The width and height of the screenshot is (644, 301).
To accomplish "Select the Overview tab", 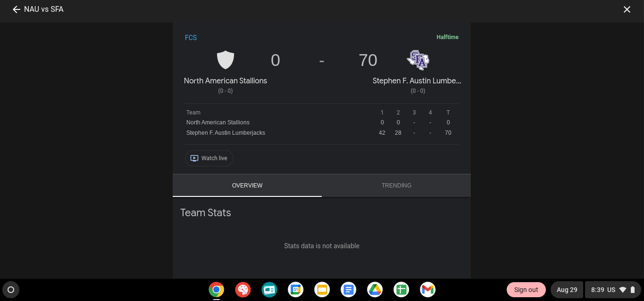I will tap(247, 186).
